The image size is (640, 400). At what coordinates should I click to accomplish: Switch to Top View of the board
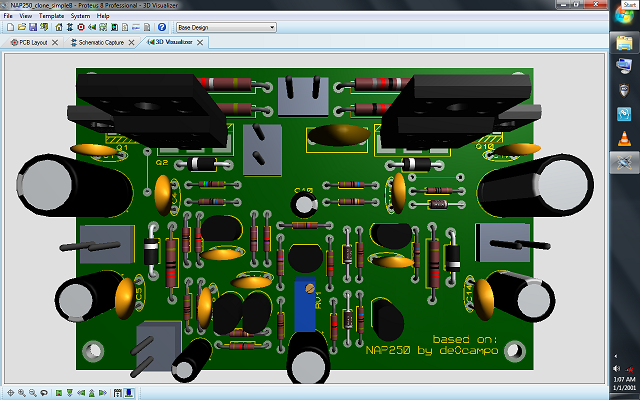pos(59,393)
